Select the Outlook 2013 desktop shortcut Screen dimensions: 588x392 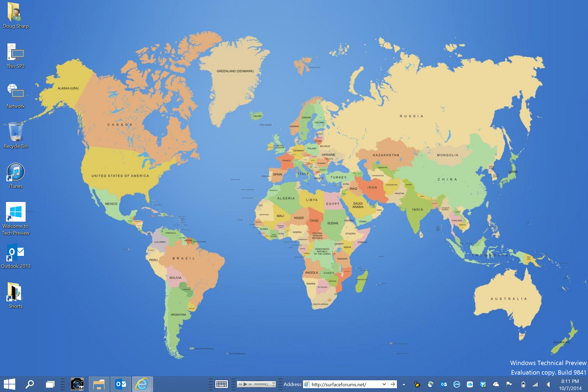tap(16, 256)
